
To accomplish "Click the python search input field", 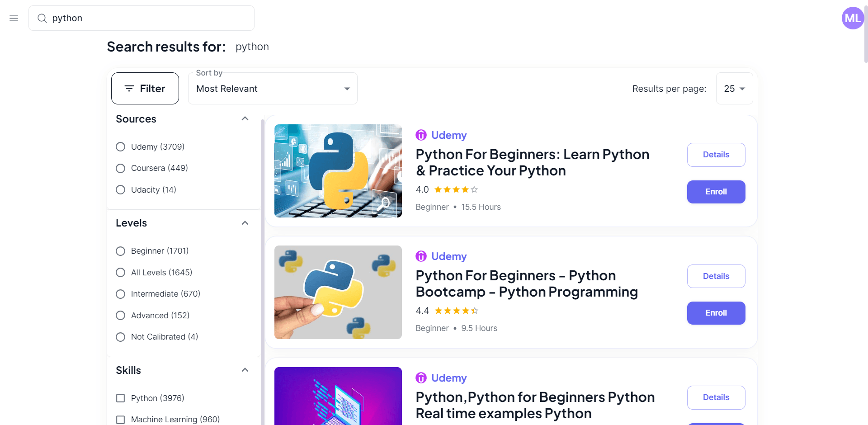I will coord(142,18).
